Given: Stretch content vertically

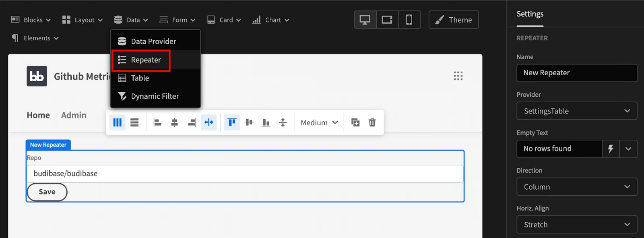Looking at the screenshot, I should point(283,122).
